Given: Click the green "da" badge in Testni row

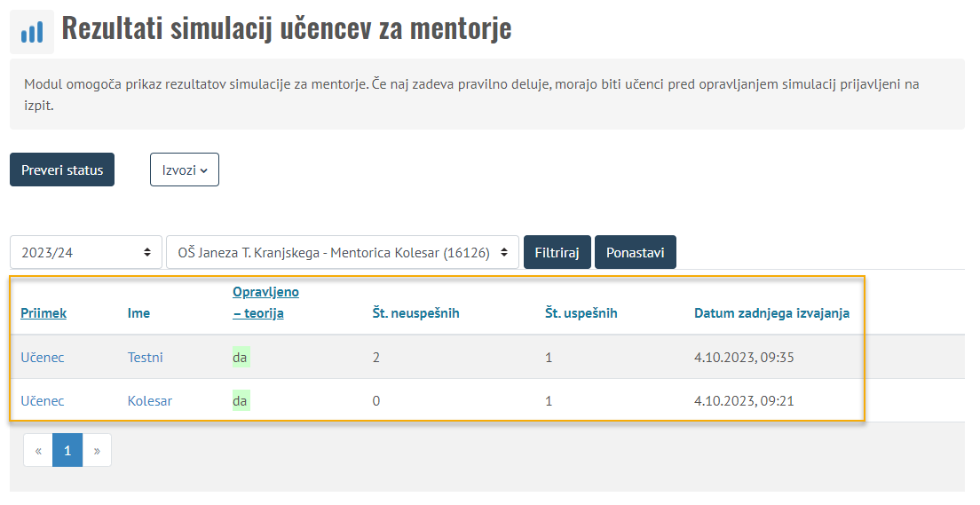Looking at the screenshot, I should [x=240, y=357].
